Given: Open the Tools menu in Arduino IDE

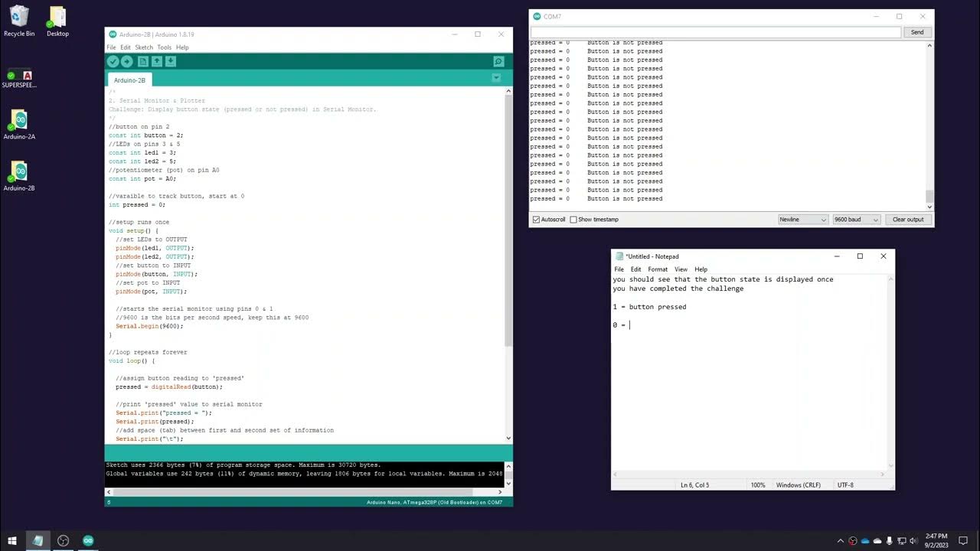Looking at the screenshot, I should 165,47.
